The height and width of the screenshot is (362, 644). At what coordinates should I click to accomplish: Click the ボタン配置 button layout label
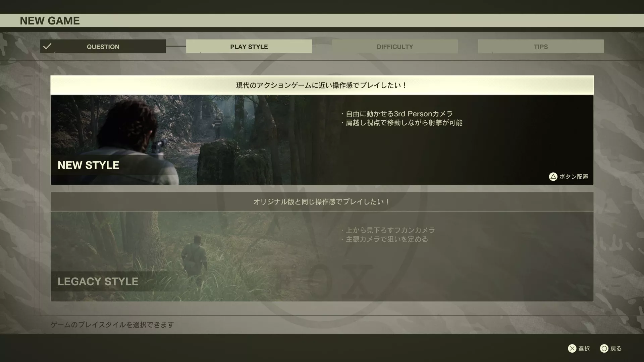click(573, 177)
